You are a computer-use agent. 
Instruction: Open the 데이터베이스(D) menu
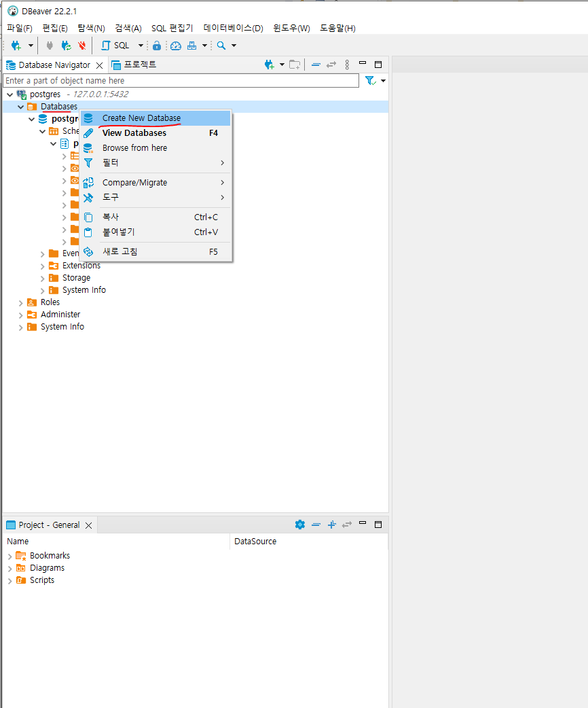pyautogui.click(x=234, y=28)
